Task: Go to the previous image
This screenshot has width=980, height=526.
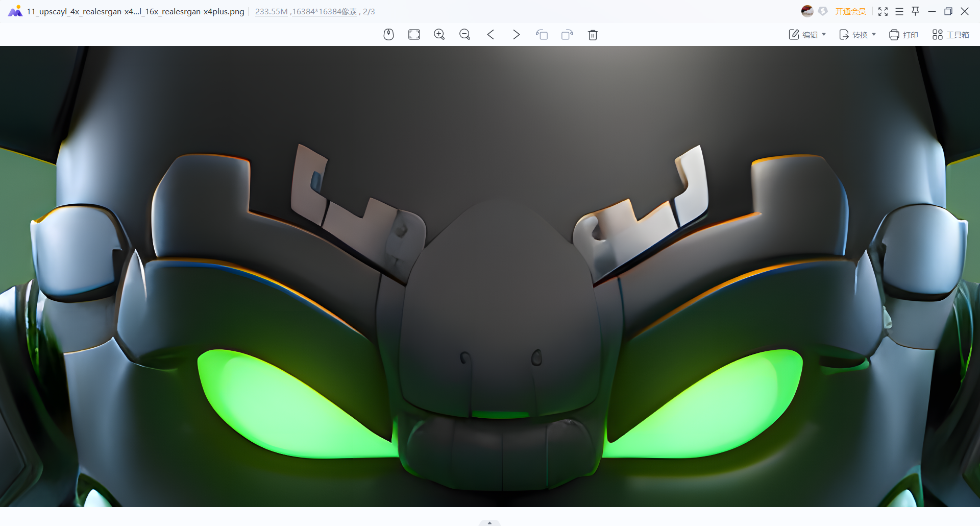Action: coord(491,35)
